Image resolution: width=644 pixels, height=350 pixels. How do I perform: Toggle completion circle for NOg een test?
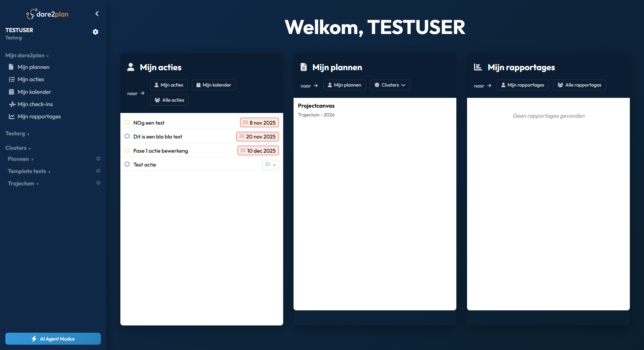coord(127,122)
